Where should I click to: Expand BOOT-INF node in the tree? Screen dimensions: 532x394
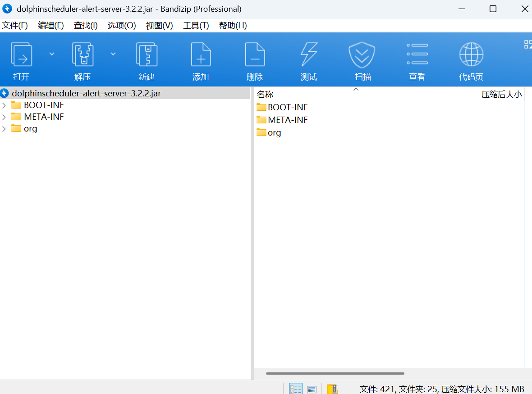[4, 105]
